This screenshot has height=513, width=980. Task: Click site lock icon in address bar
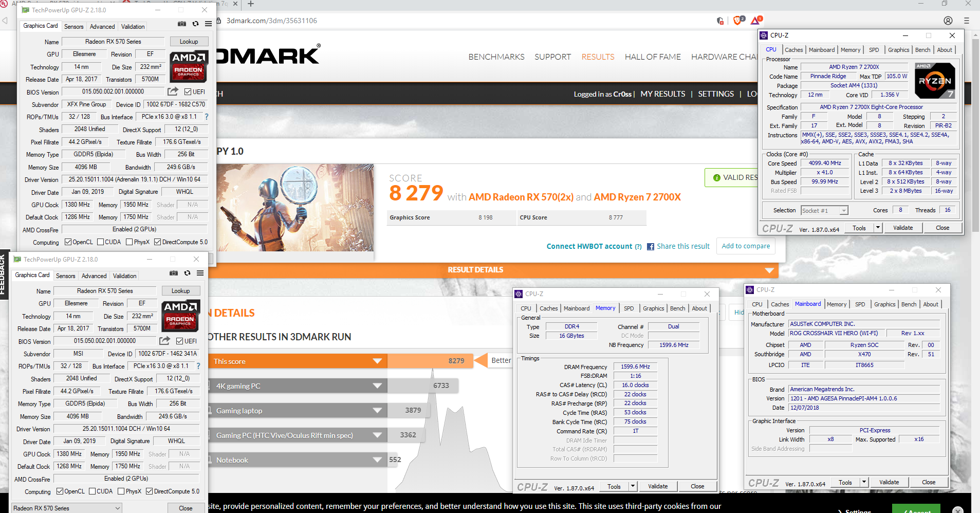[x=219, y=21]
